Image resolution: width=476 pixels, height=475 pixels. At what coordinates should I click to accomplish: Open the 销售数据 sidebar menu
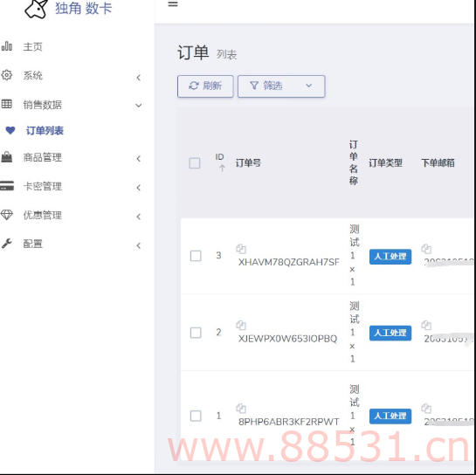[x=43, y=105]
